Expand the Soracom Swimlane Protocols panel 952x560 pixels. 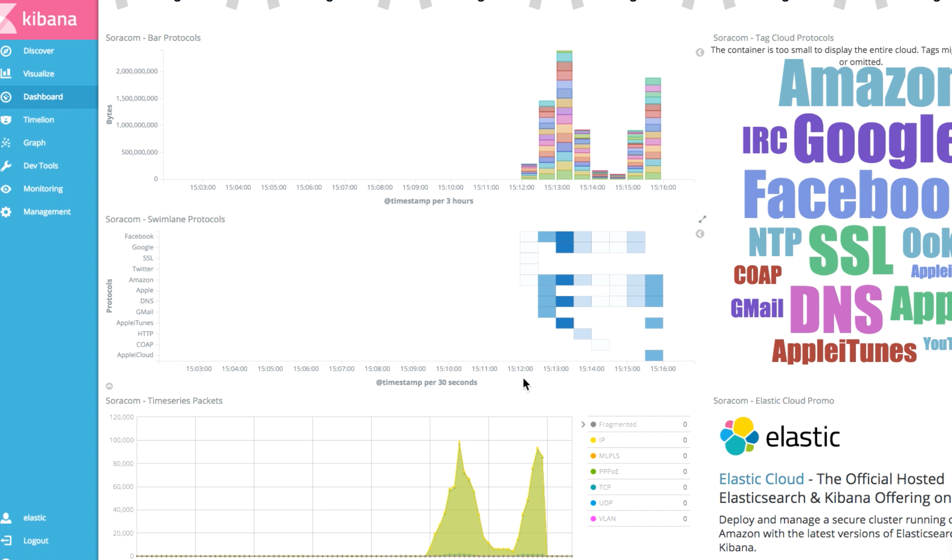coord(702,219)
